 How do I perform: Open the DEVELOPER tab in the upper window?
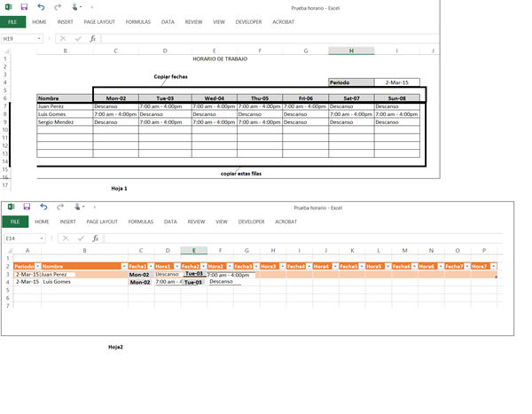click(x=248, y=22)
